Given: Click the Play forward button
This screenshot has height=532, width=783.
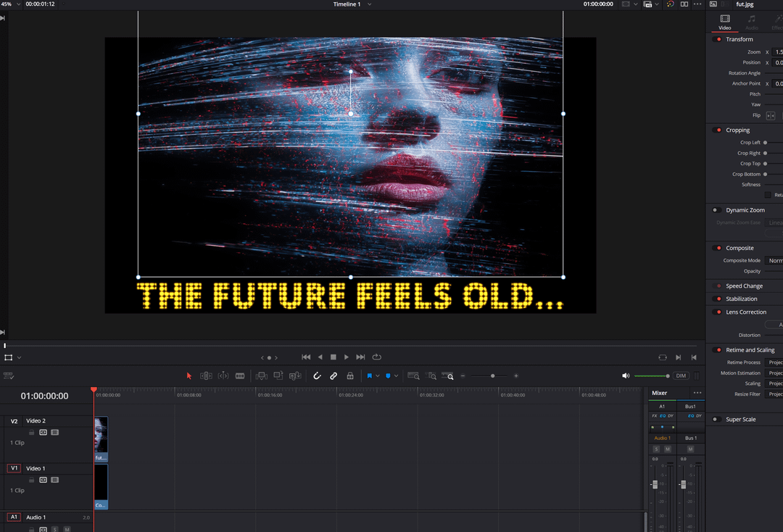Looking at the screenshot, I should 347,357.
